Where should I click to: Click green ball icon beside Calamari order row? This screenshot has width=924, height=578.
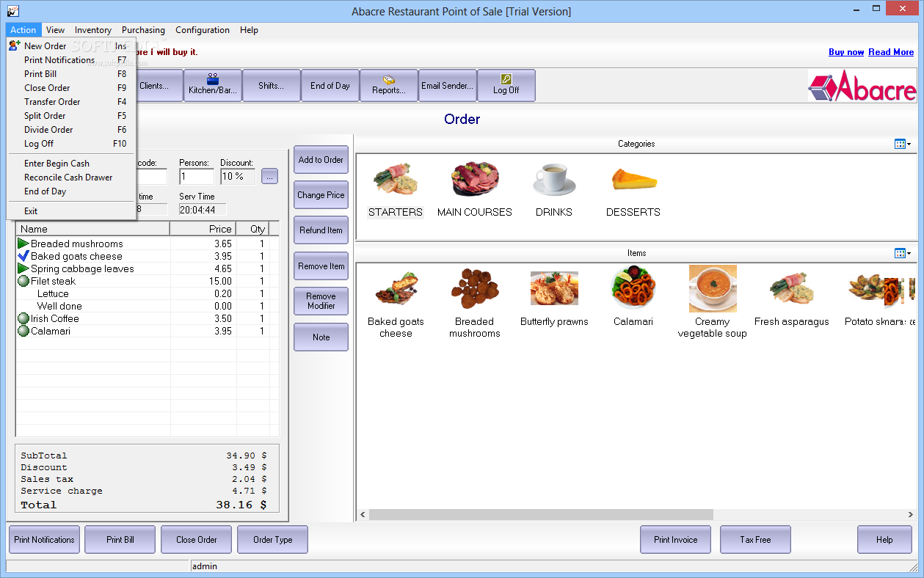[x=23, y=331]
